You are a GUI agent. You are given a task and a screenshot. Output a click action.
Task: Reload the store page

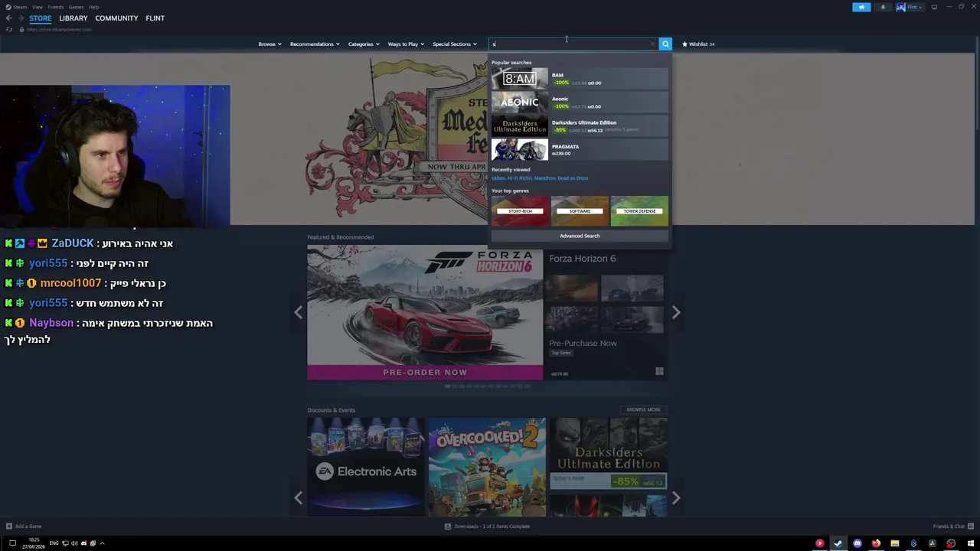coord(9,29)
